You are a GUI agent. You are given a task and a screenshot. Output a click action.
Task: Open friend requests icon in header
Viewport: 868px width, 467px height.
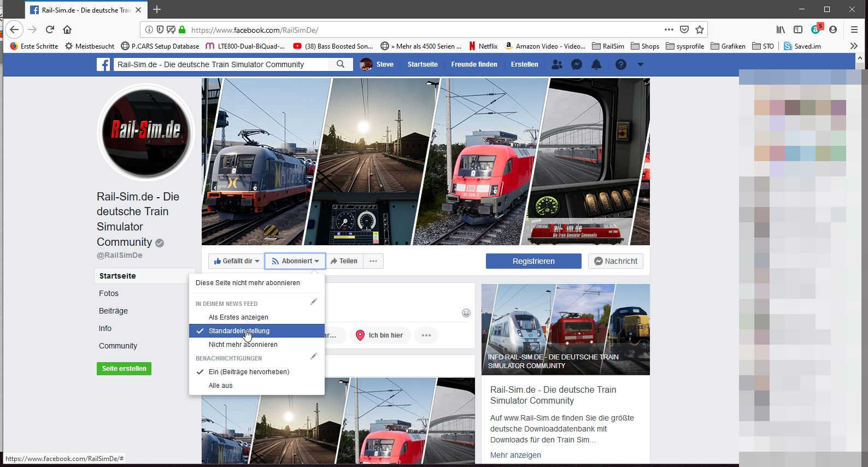(x=556, y=64)
